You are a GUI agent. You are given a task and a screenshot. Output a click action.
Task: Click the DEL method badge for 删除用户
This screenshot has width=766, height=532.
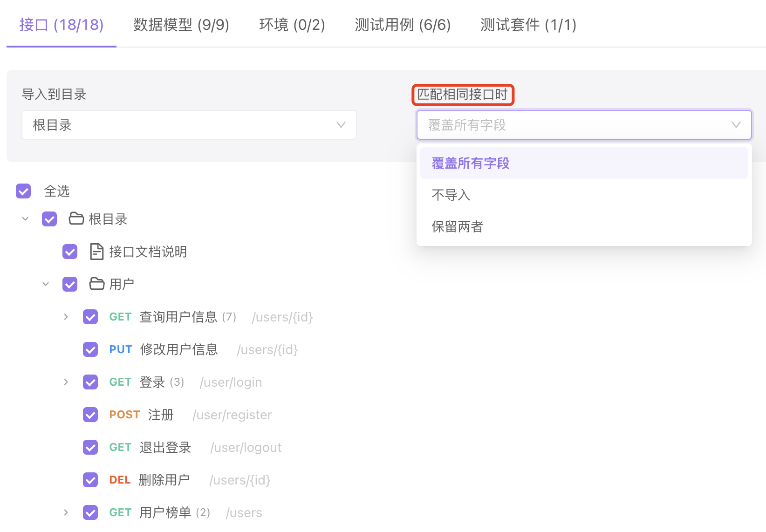click(x=120, y=480)
